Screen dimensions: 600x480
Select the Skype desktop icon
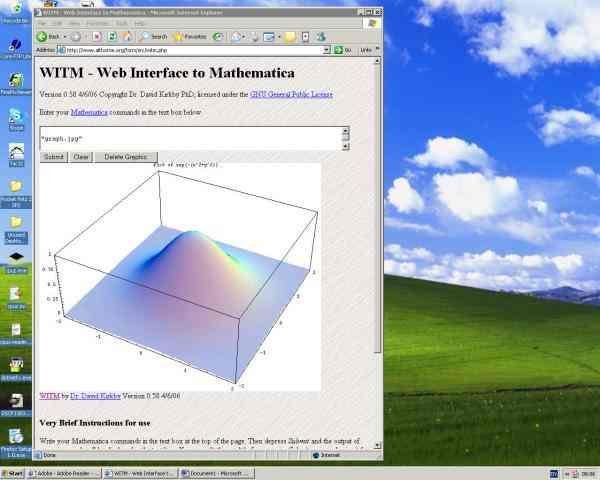point(16,119)
